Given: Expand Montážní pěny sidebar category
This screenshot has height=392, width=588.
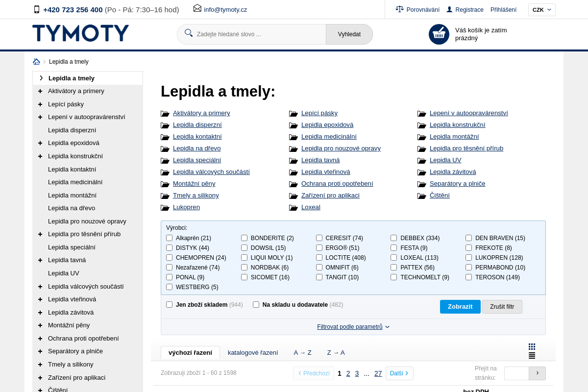Looking at the screenshot, I should tap(40, 325).
